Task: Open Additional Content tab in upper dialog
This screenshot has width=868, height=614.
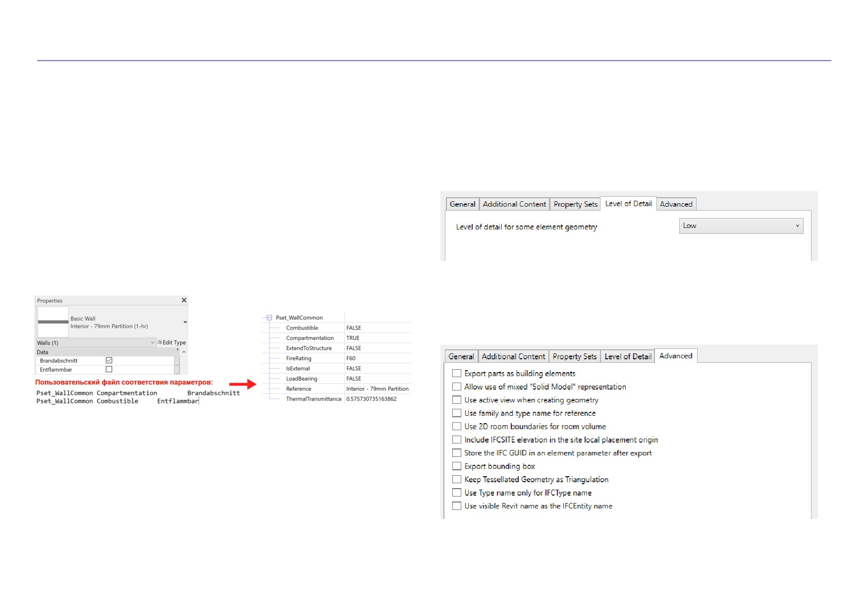Action: [514, 204]
